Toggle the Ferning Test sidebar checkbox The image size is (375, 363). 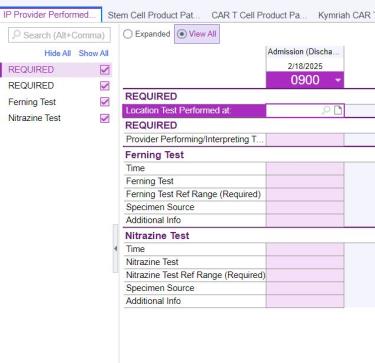click(x=105, y=102)
